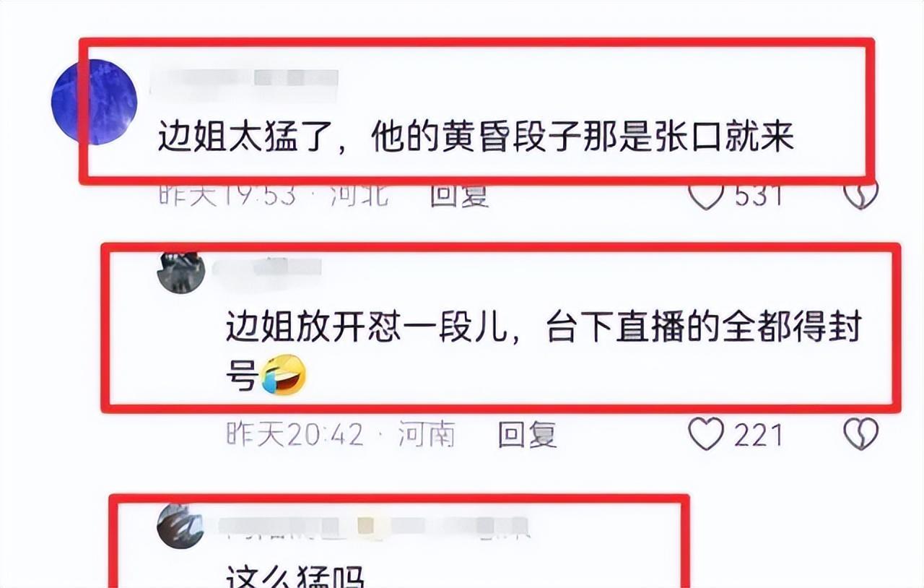This screenshot has height=588, width=924.
Task: Click the 河南 location label
Action: pos(427,435)
